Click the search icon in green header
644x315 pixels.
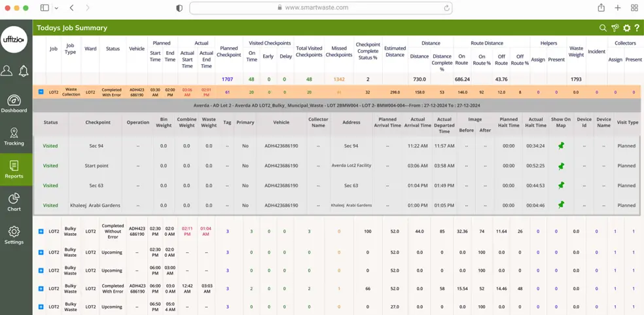[603, 28]
